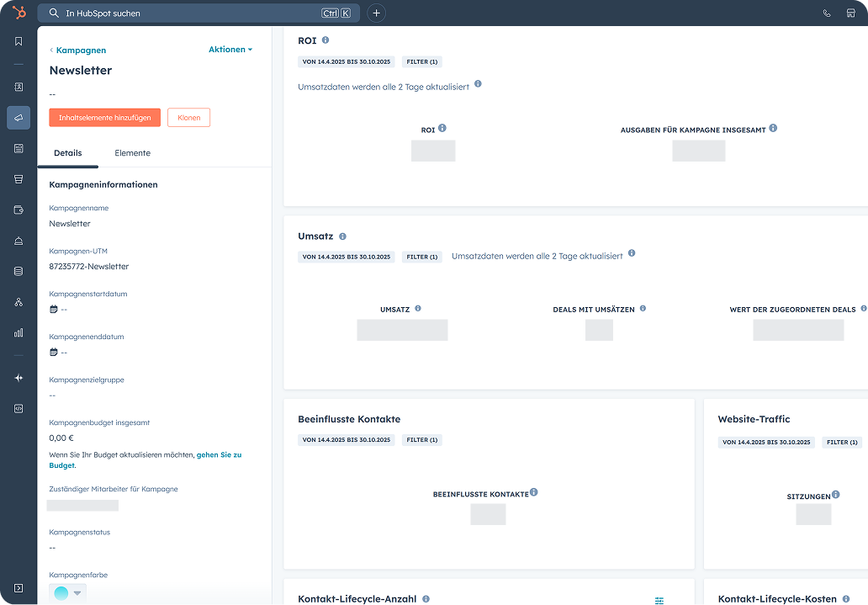Screen dimensions: 868x605
Task: Click info icon next to ROI heading
Action: [325, 40]
